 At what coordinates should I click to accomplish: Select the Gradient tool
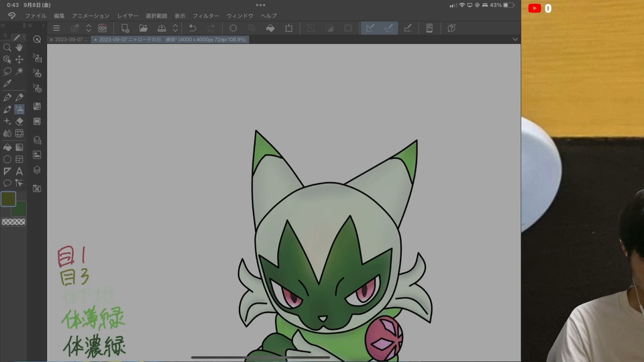[19, 147]
